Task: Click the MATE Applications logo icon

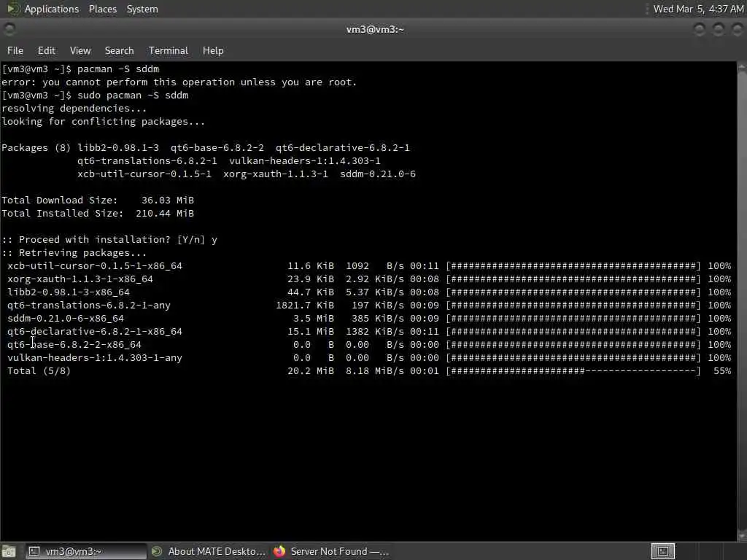Action: coord(12,9)
